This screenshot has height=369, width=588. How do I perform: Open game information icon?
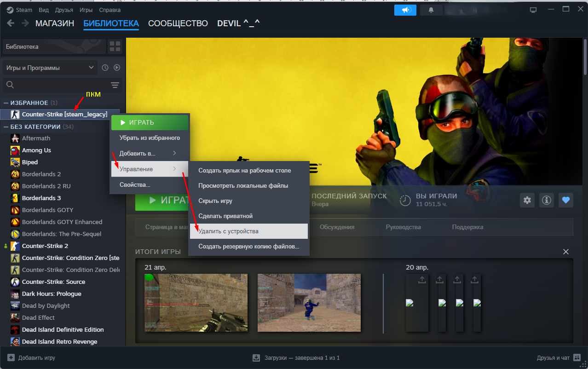coord(547,200)
